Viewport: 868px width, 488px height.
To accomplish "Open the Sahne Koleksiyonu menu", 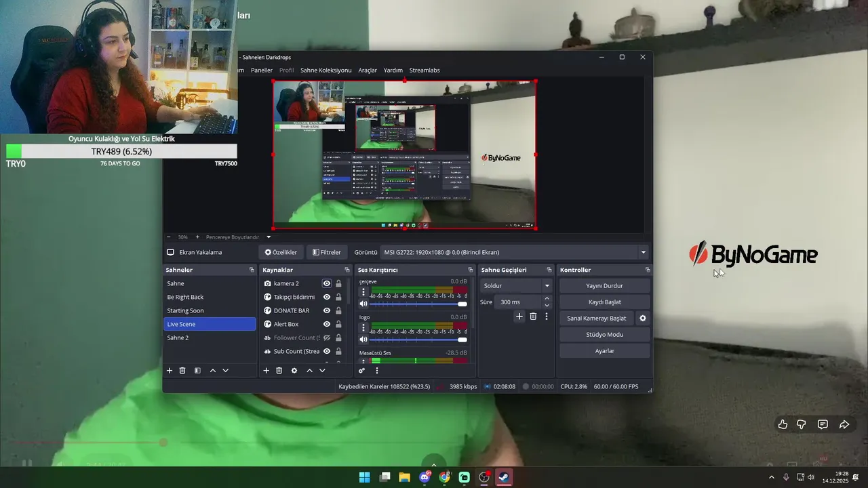I will pyautogui.click(x=326, y=70).
